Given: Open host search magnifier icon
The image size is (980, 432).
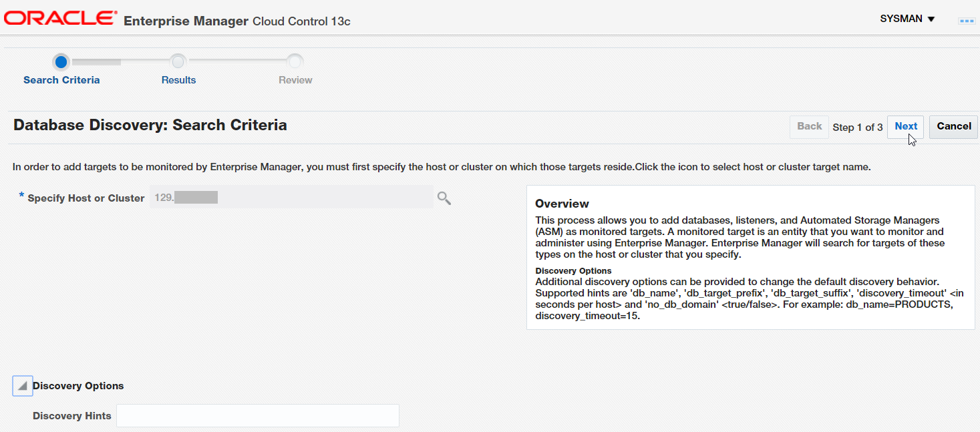Looking at the screenshot, I should [x=444, y=198].
